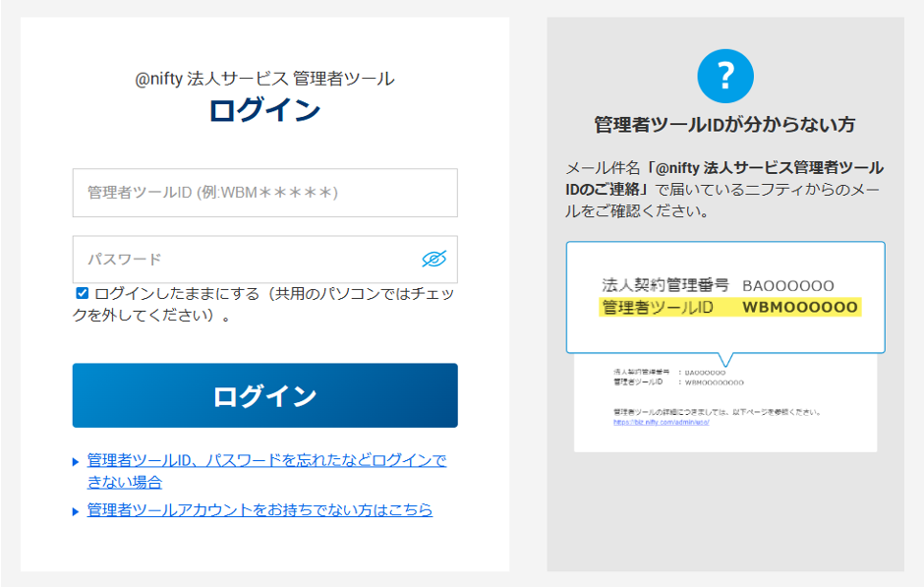Click the blue question mark icon
Screen dimensions: 924x588
(x=724, y=77)
